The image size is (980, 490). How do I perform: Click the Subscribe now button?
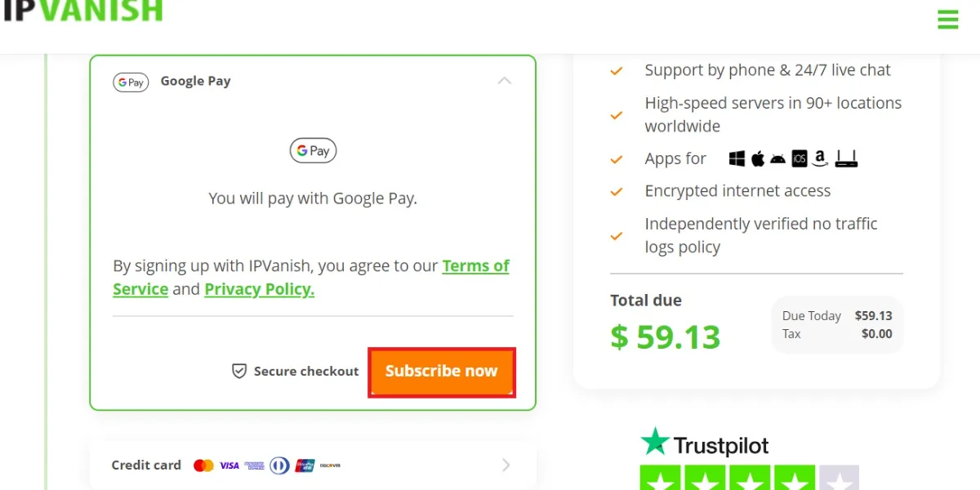tap(442, 372)
